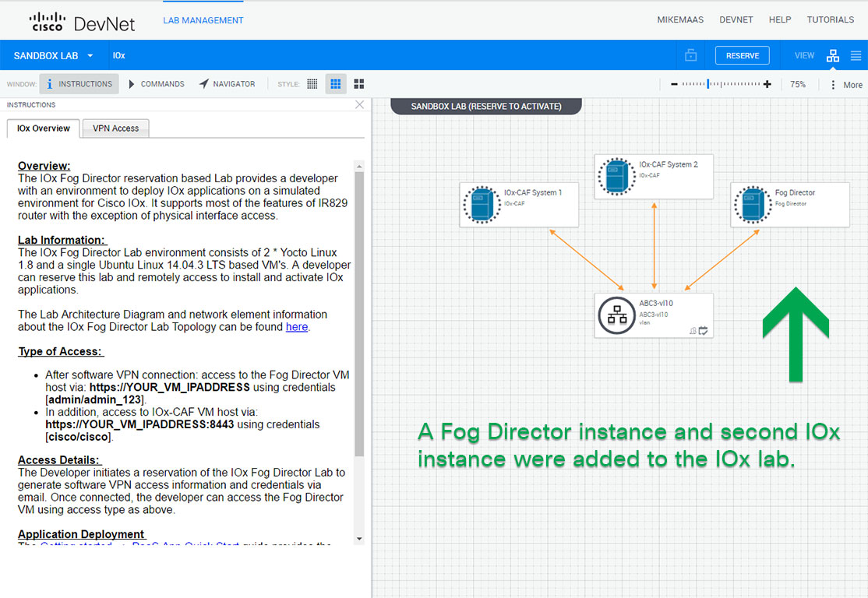Screen dimensions: 868x598
Task: Select the medium grid style
Action: point(336,84)
